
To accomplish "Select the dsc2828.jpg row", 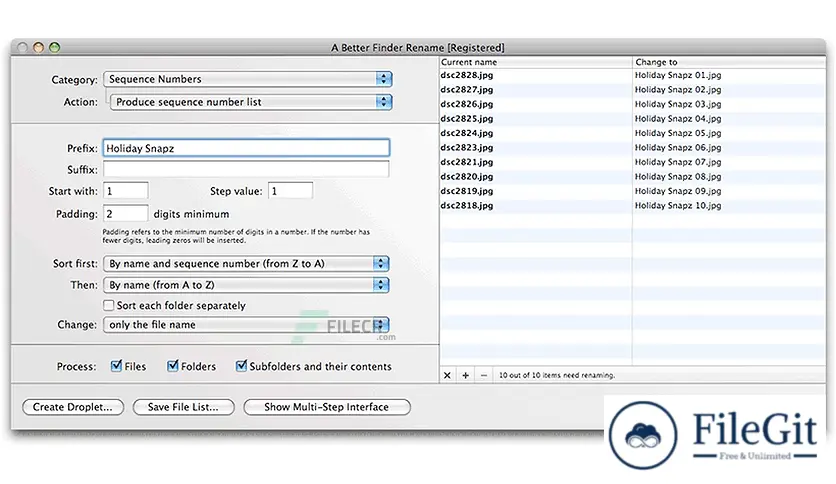I will point(633,75).
